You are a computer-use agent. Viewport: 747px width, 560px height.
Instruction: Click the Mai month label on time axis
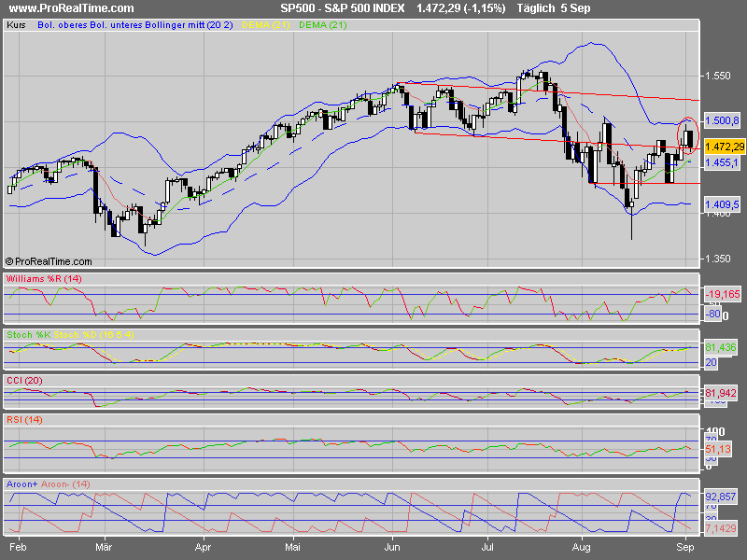pyautogui.click(x=292, y=547)
